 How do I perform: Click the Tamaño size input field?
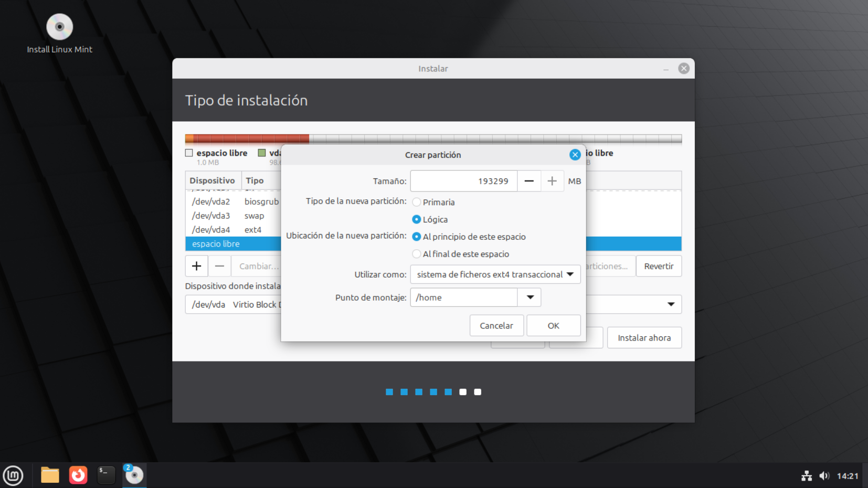[x=463, y=181]
